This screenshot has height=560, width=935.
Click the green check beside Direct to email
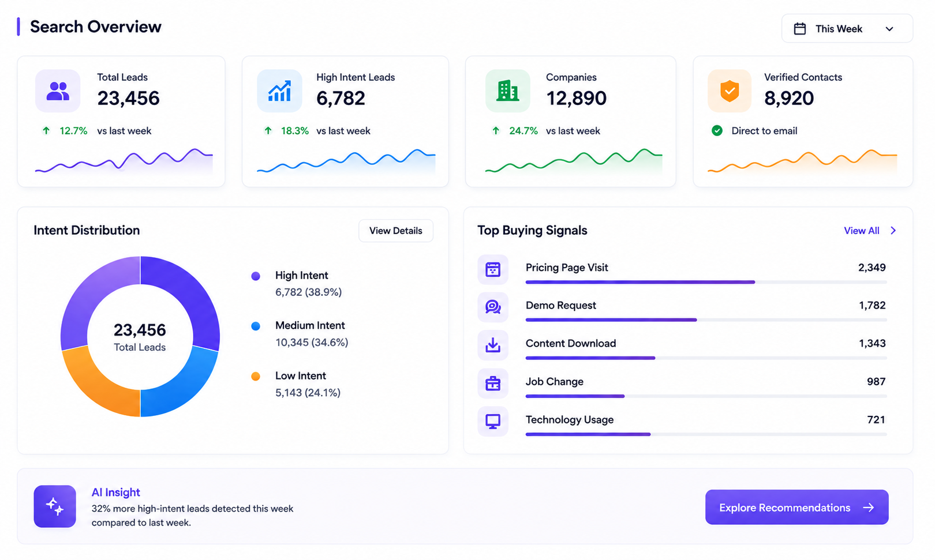click(717, 131)
